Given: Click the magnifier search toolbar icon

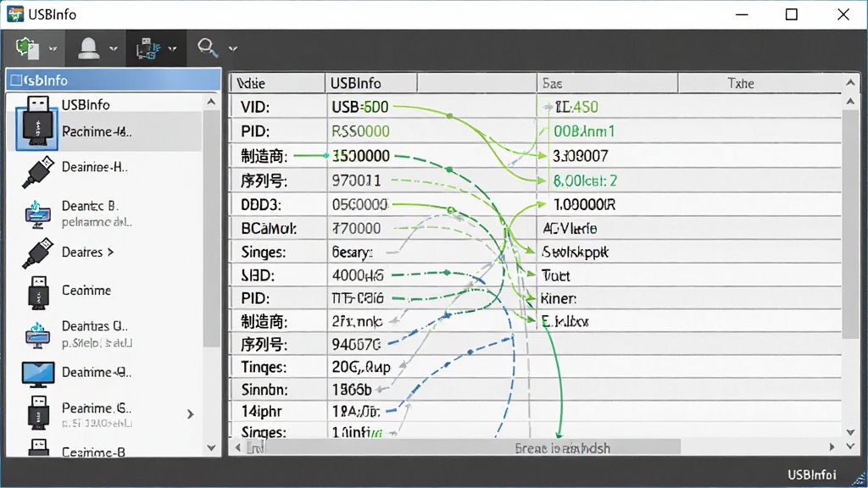Looking at the screenshot, I should [208, 48].
